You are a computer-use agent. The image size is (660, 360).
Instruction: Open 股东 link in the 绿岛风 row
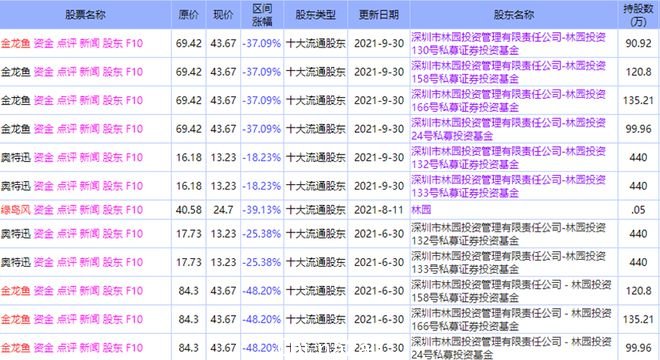pos(112,210)
